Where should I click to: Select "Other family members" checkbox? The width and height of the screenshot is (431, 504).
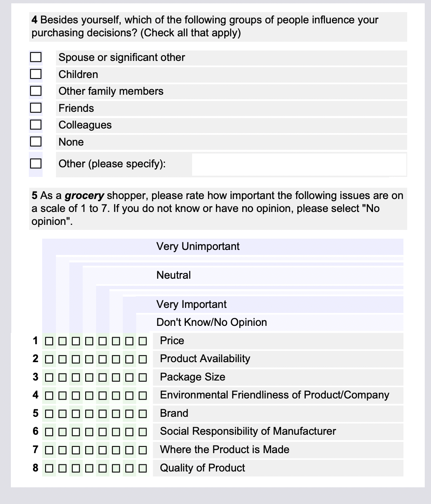pos(35,91)
